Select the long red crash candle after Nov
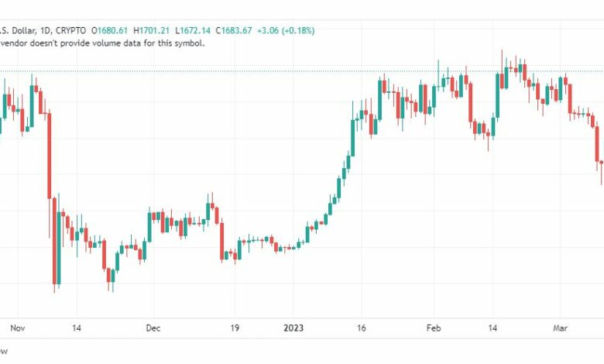This screenshot has height=364, width=604. (50, 156)
